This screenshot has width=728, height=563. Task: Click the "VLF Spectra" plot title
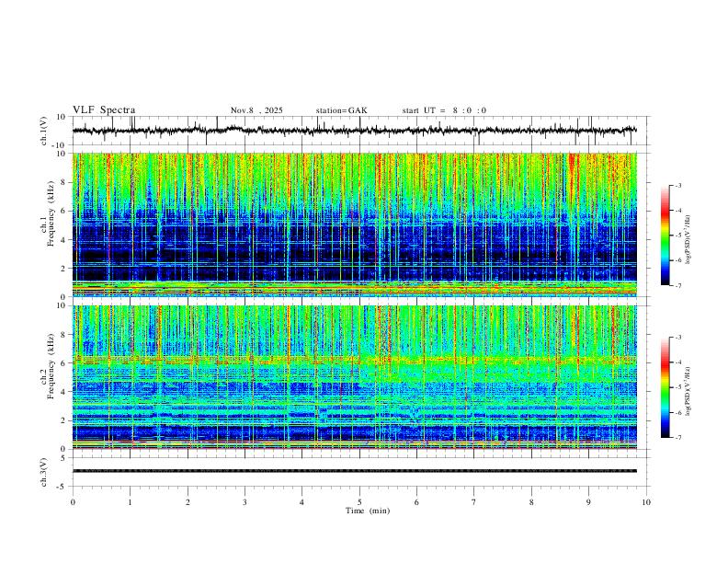point(104,110)
